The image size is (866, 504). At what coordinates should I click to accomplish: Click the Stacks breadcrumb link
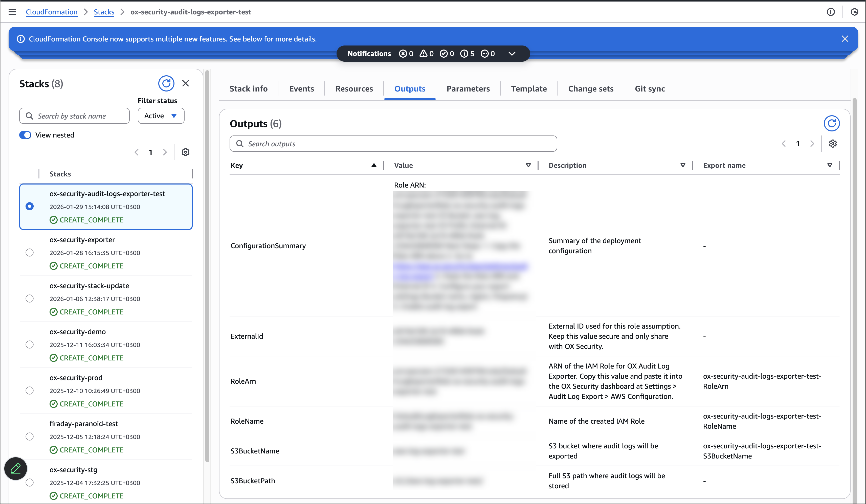coord(104,12)
